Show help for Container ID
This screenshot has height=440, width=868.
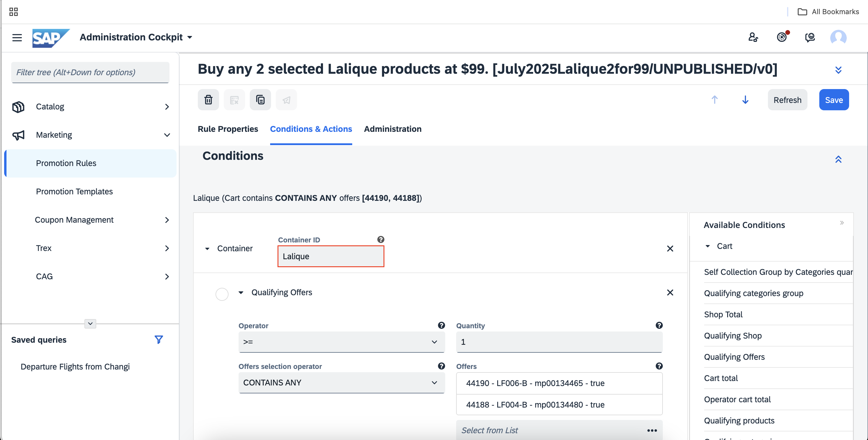(x=381, y=239)
